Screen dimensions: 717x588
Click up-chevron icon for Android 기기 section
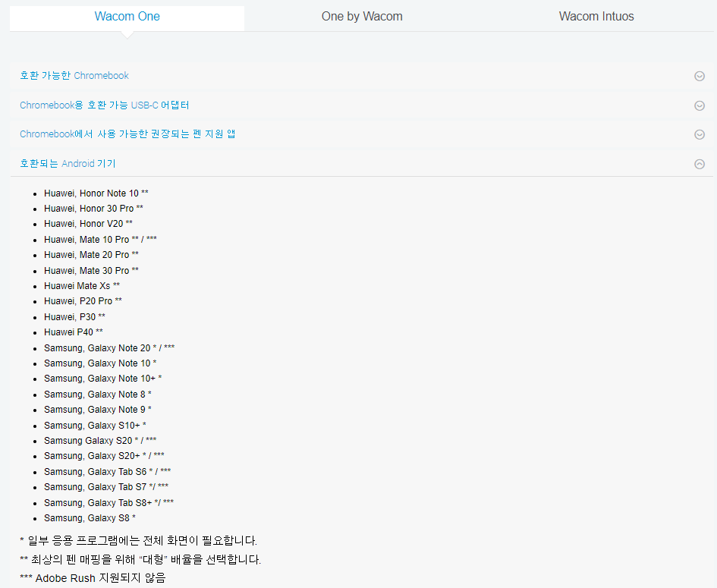pyautogui.click(x=699, y=164)
